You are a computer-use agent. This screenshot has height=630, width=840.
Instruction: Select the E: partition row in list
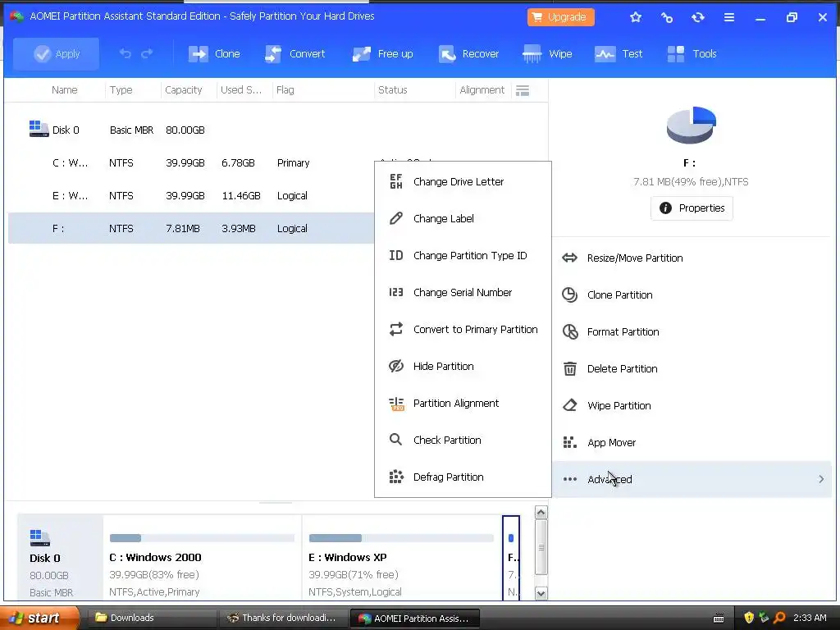pyautogui.click(x=190, y=195)
